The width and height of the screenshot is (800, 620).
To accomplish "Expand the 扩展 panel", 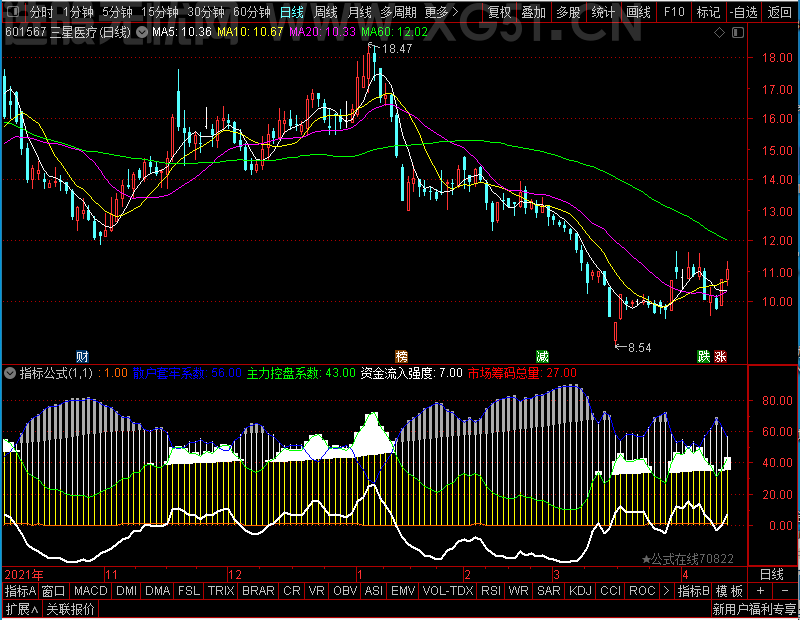I will tap(22, 609).
